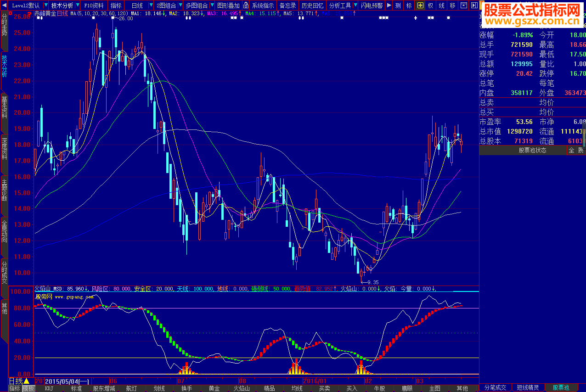Open the Level2默认 dropdown arrow
This screenshot has width=586, height=392.
click(x=45, y=6)
